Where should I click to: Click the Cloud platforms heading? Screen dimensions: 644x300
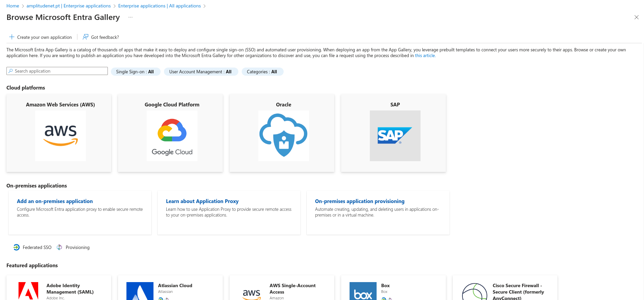26,87
